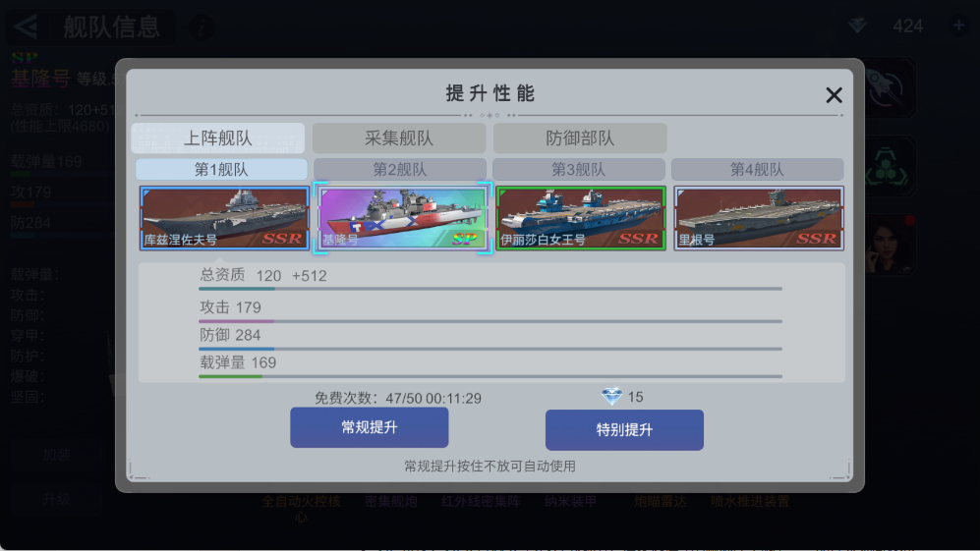Click the 提升性能 dialog title
Screen dimensions: 980x551
tap(490, 93)
